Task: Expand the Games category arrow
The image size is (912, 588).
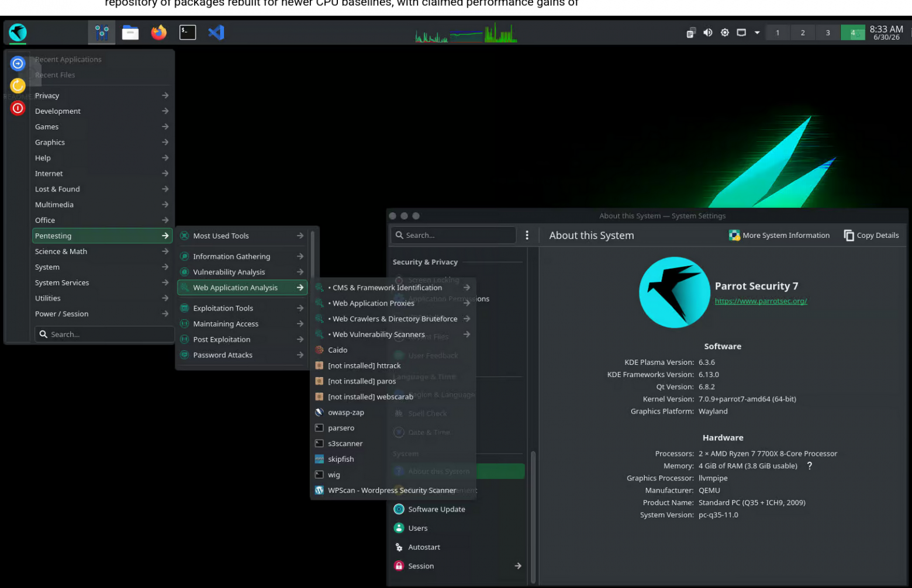Action: 165,127
